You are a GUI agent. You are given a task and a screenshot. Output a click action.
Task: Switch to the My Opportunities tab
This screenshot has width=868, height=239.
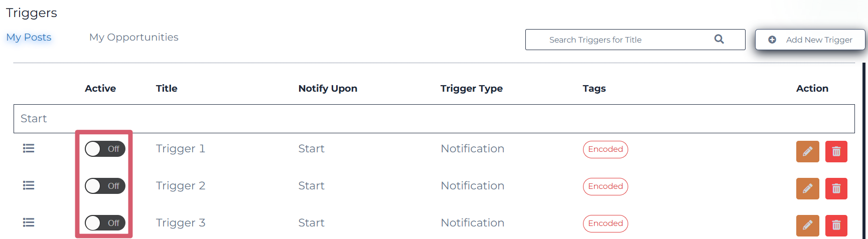[133, 37]
